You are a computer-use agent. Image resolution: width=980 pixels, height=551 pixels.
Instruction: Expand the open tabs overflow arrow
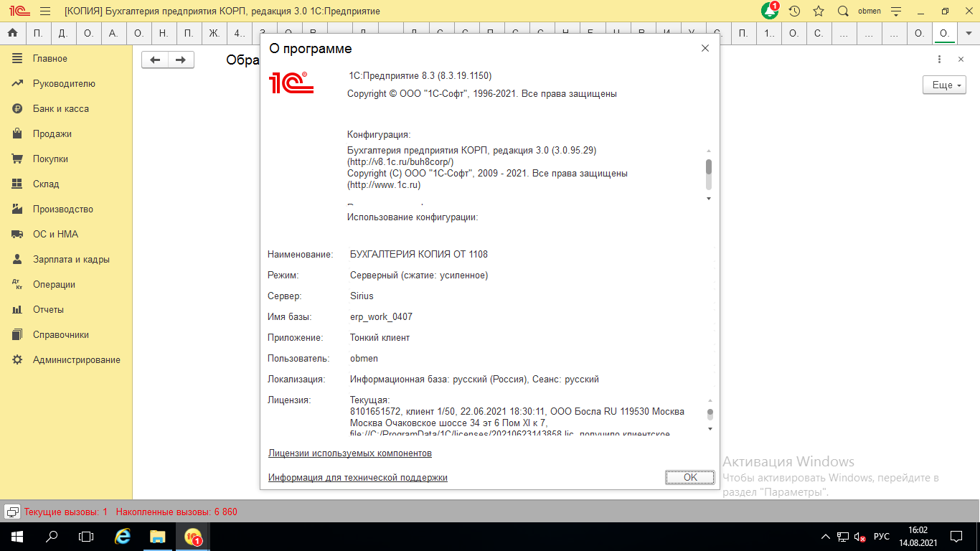click(x=967, y=33)
